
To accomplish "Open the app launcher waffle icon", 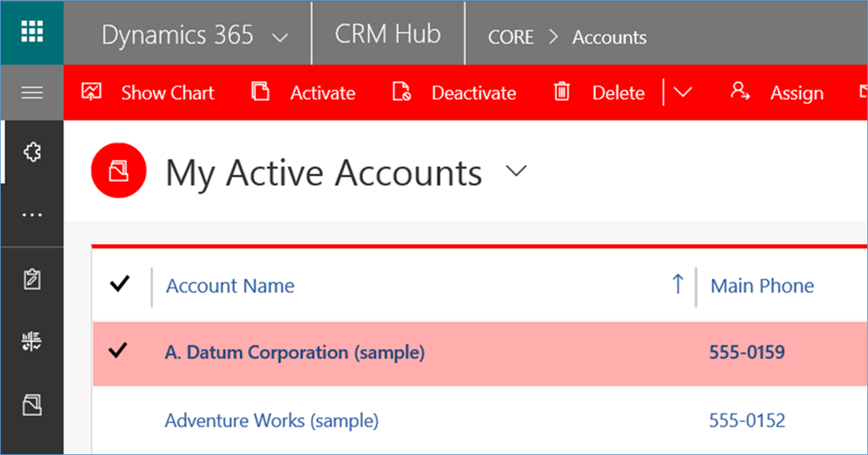I will (32, 31).
